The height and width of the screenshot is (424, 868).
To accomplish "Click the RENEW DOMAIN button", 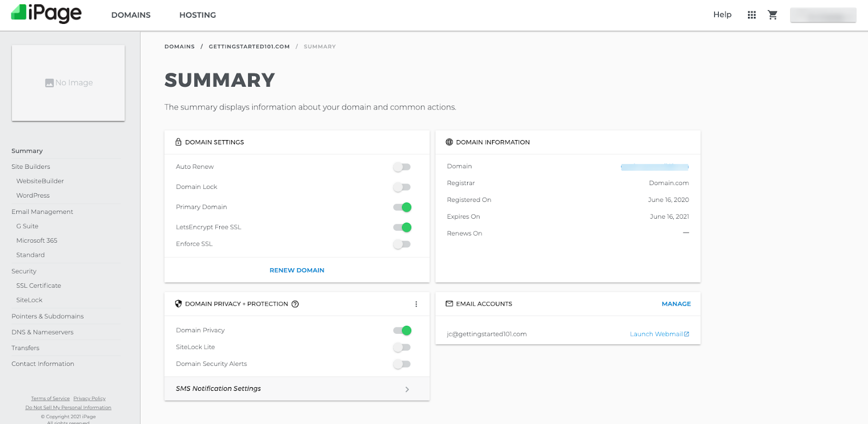I will (x=297, y=270).
